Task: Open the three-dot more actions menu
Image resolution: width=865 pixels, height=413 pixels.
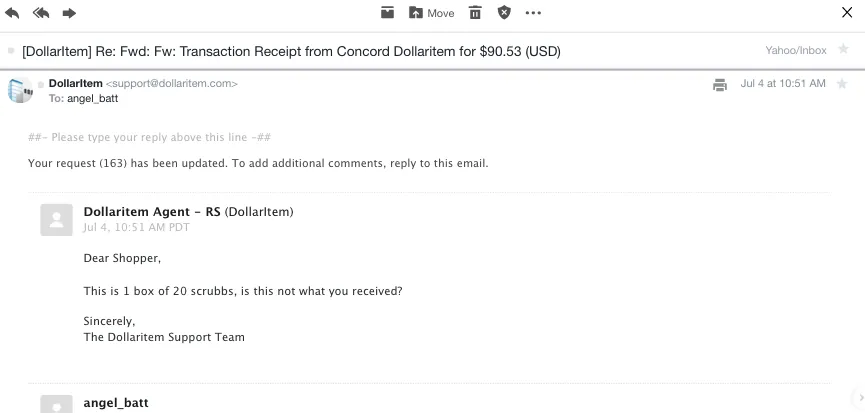Action: pyautogui.click(x=533, y=13)
